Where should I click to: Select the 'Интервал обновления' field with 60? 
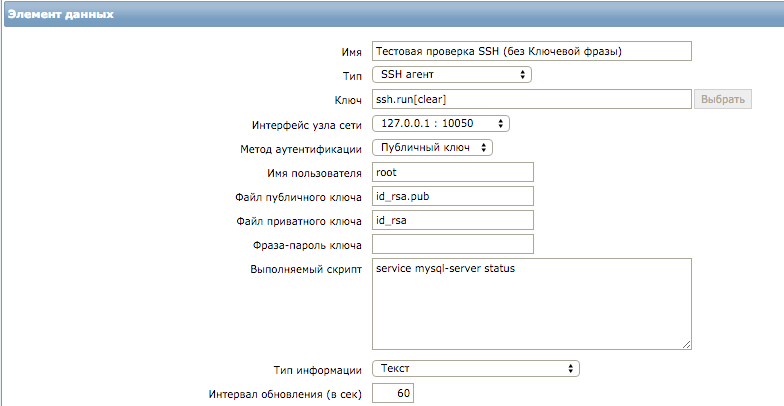(392, 394)
